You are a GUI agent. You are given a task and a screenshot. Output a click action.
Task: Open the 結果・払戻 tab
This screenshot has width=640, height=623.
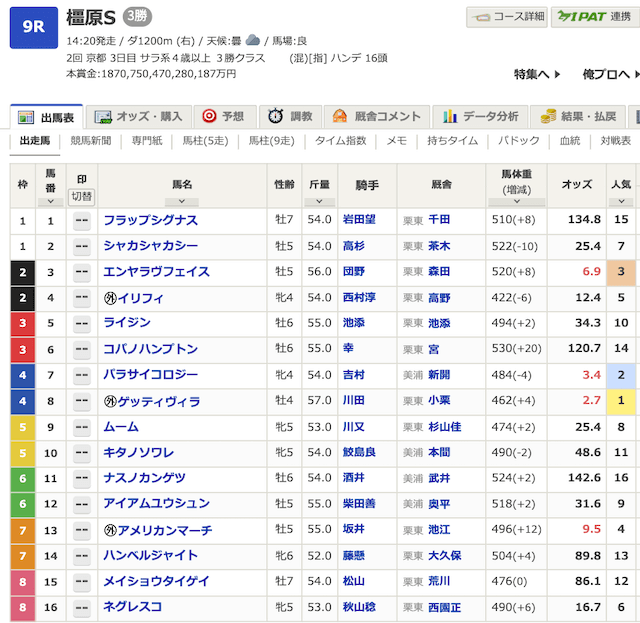point(578,117)
